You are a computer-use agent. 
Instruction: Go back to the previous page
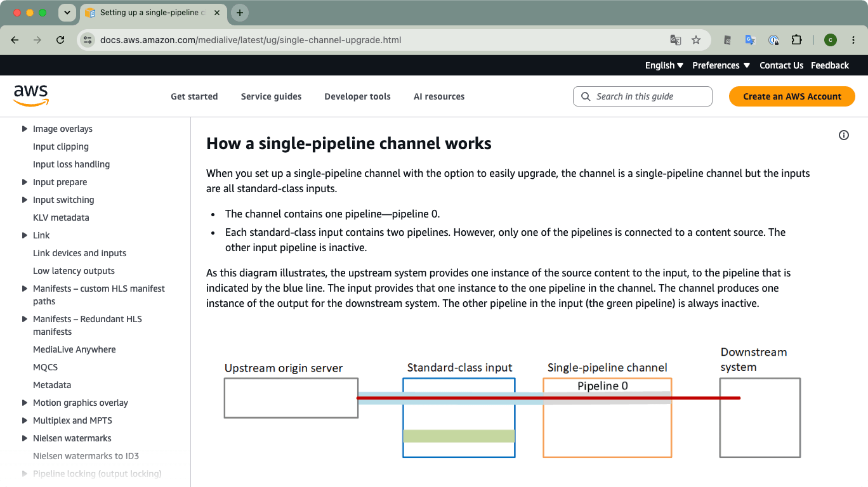tap(15, 40)
